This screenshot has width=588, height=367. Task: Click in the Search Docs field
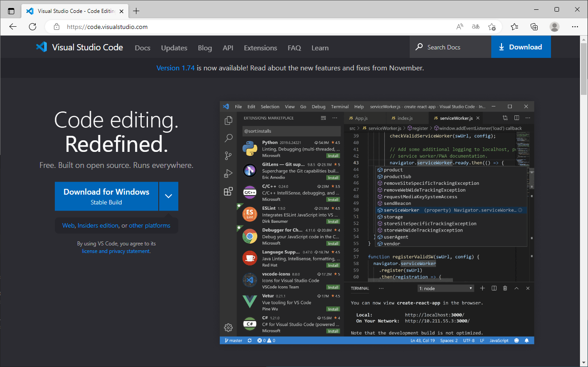click(x=450, y=47)
